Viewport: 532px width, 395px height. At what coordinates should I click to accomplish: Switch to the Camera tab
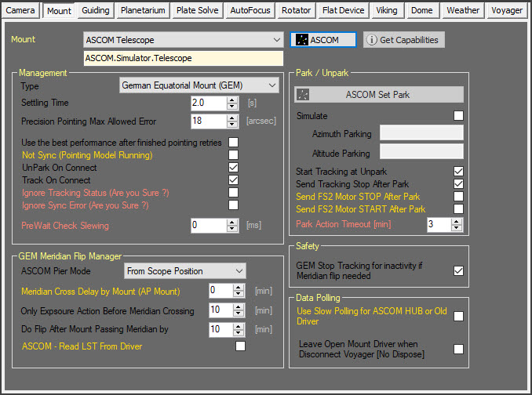[20, 10]
